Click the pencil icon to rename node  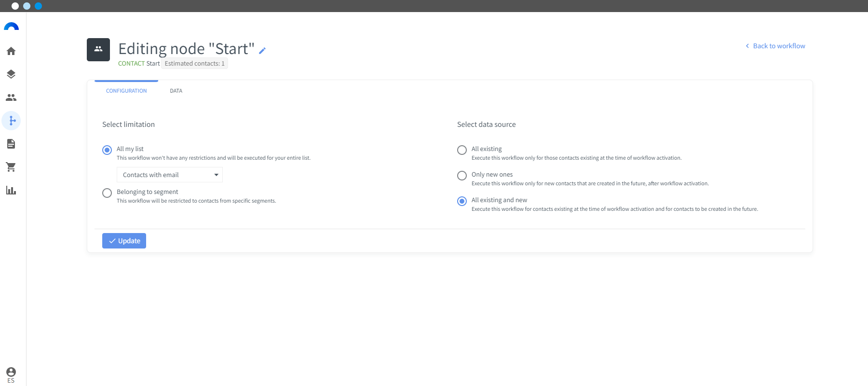pos(262,51)
